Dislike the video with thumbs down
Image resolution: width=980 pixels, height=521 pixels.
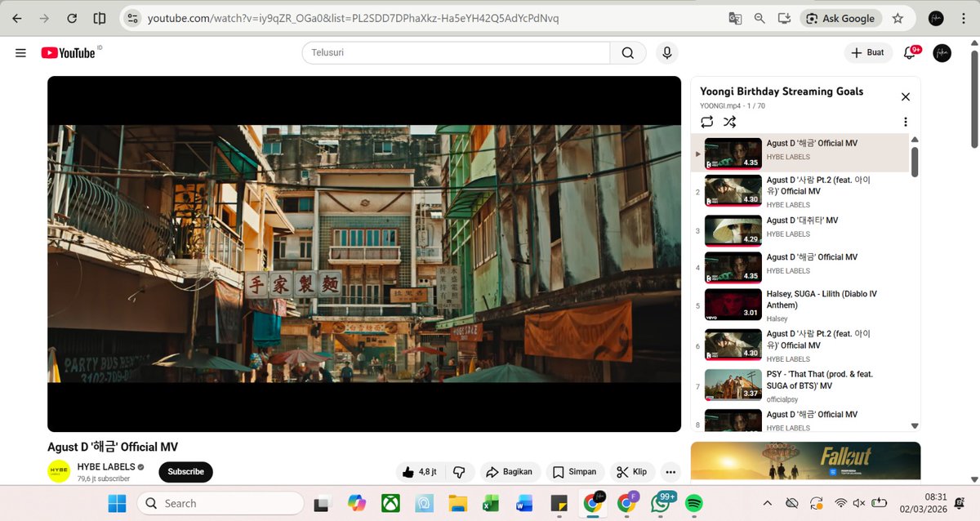coord(459,472)
